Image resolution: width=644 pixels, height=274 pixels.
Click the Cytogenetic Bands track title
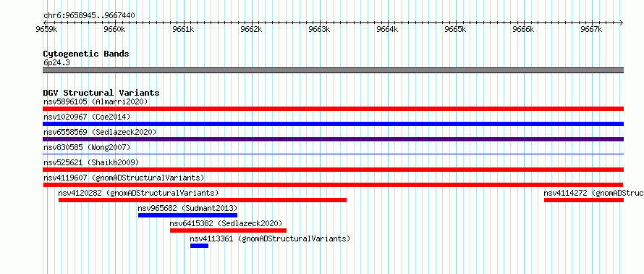point(86,54)
